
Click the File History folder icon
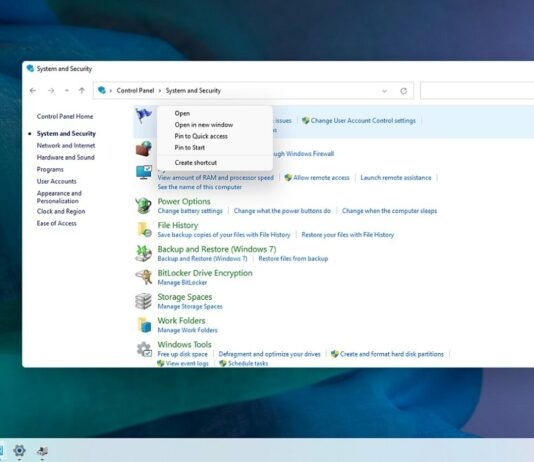[144, 229]
